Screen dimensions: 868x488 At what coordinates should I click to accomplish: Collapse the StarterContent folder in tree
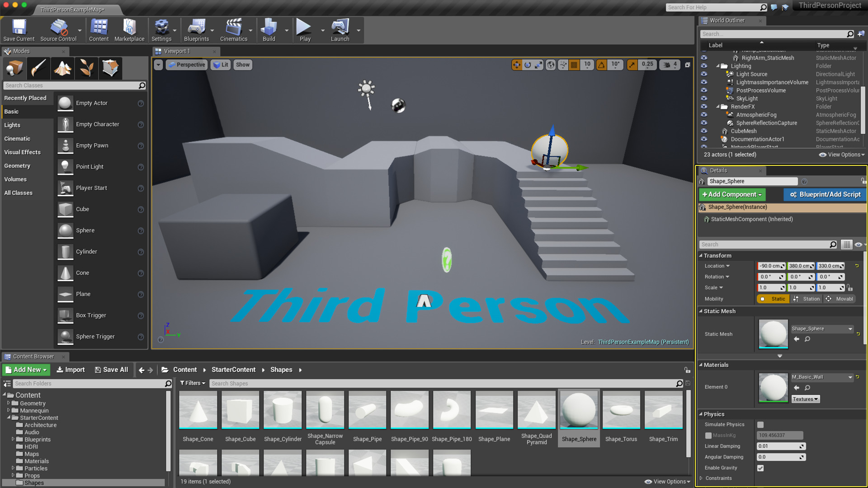click(x=9, y=418)
